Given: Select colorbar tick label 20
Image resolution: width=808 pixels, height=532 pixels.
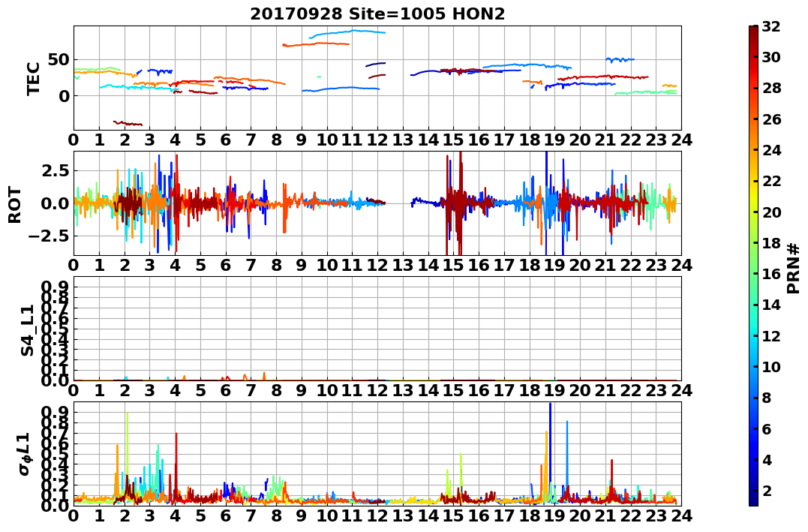Looking at the screenshot, I should coord(771,212).
